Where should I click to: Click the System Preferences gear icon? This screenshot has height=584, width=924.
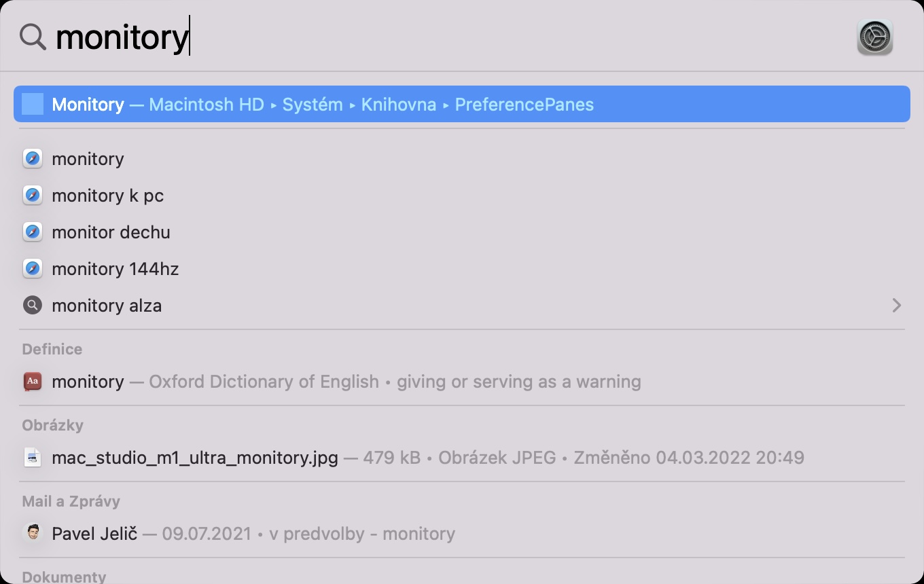pyautogui.click(x=874, y=37)
